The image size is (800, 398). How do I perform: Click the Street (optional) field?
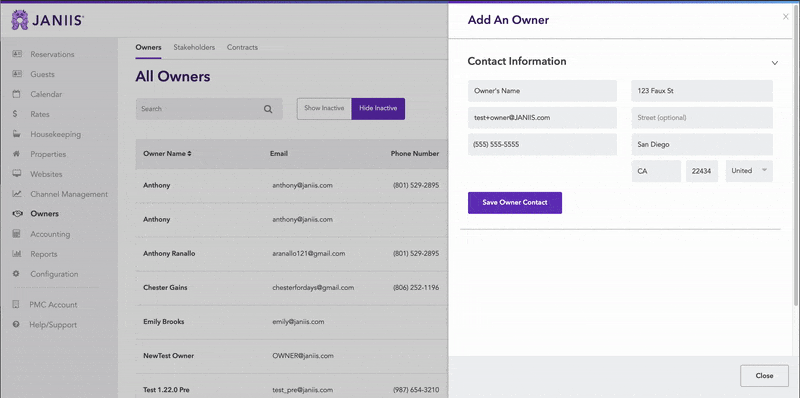point(702,118)
